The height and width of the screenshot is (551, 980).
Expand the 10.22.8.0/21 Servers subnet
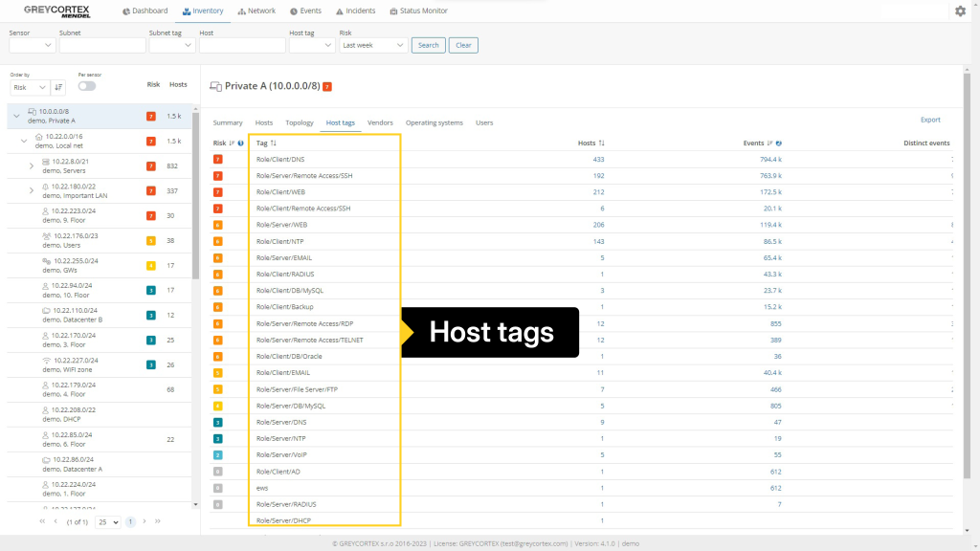coord(32,165)
